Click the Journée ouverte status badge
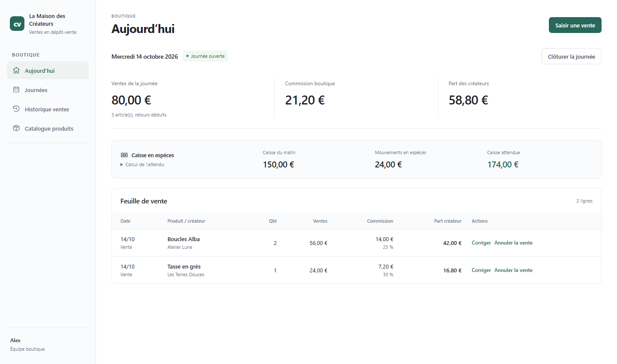Screen dimensions: 617x364 205,56
